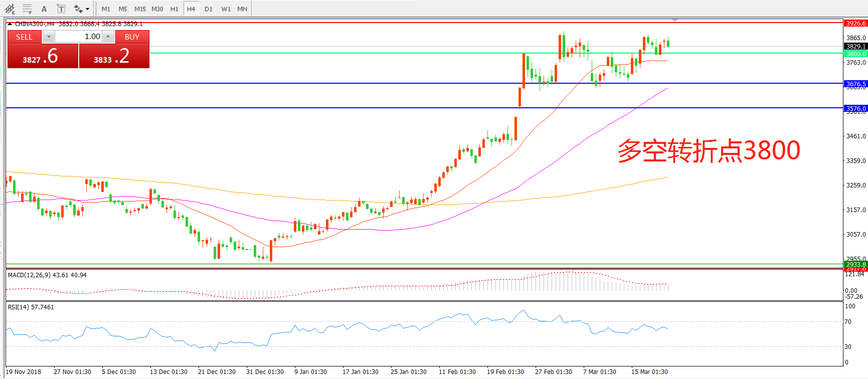Click the blue 3676.5 horizontal line label
Viewport: 868px width, 379px height.
tap(855, 84)
